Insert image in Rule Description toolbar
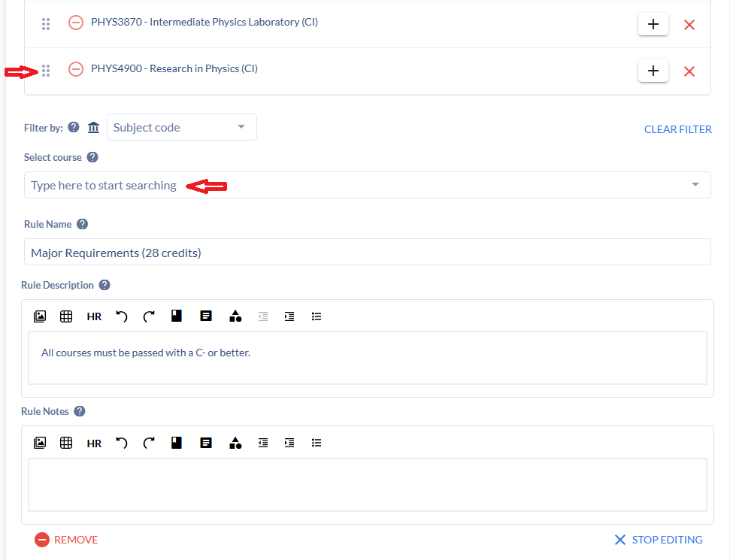 click(40, 316)
